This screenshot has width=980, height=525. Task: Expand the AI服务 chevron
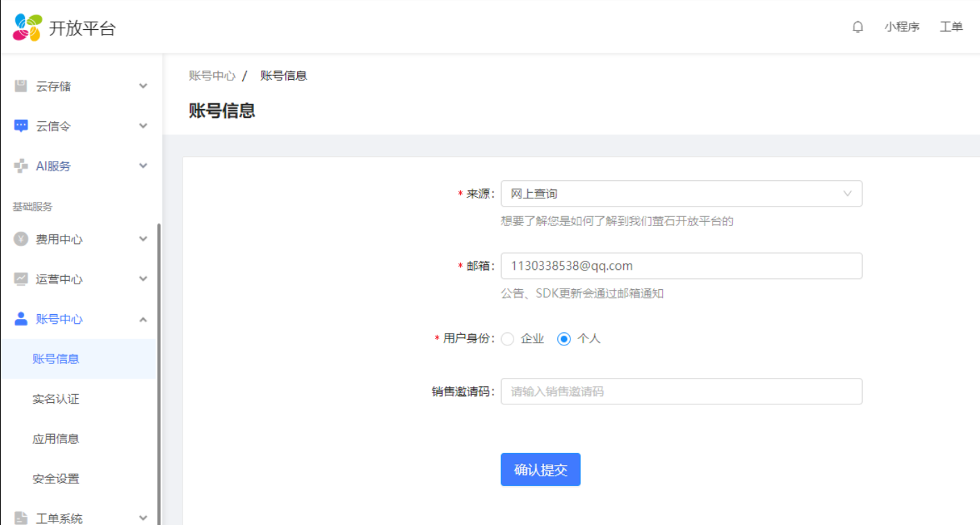(143, 166)
